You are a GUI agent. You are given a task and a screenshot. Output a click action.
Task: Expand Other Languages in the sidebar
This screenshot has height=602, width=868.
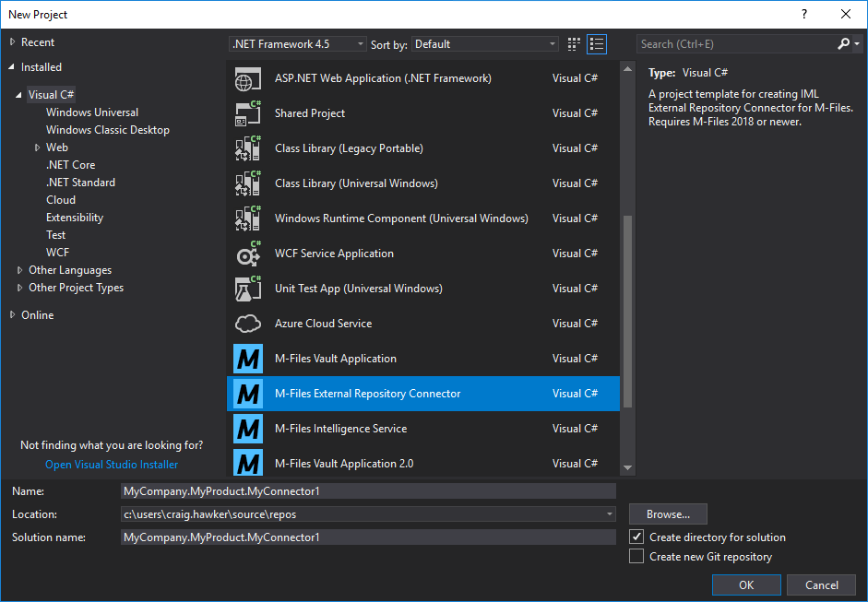click(x=19, y=269)
